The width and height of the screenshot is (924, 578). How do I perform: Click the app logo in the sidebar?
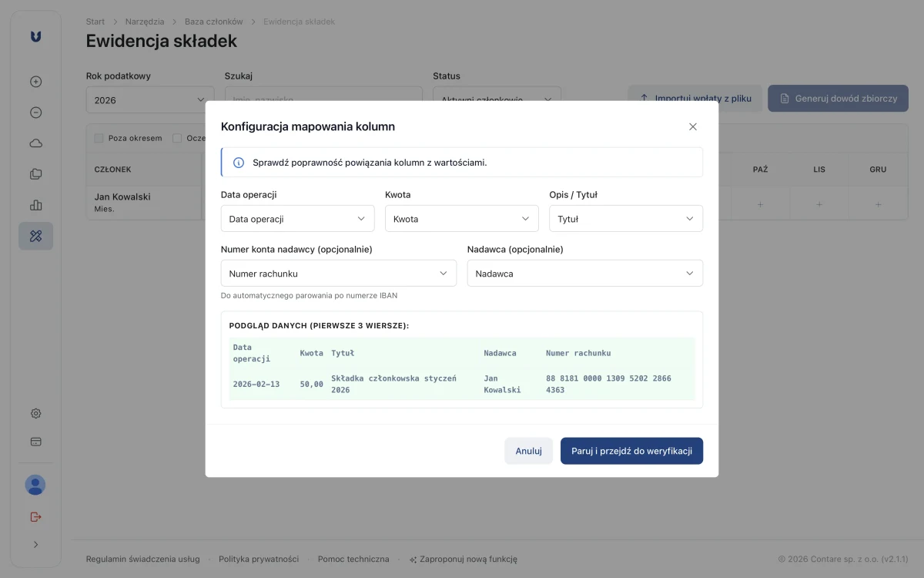pos(35,36)
